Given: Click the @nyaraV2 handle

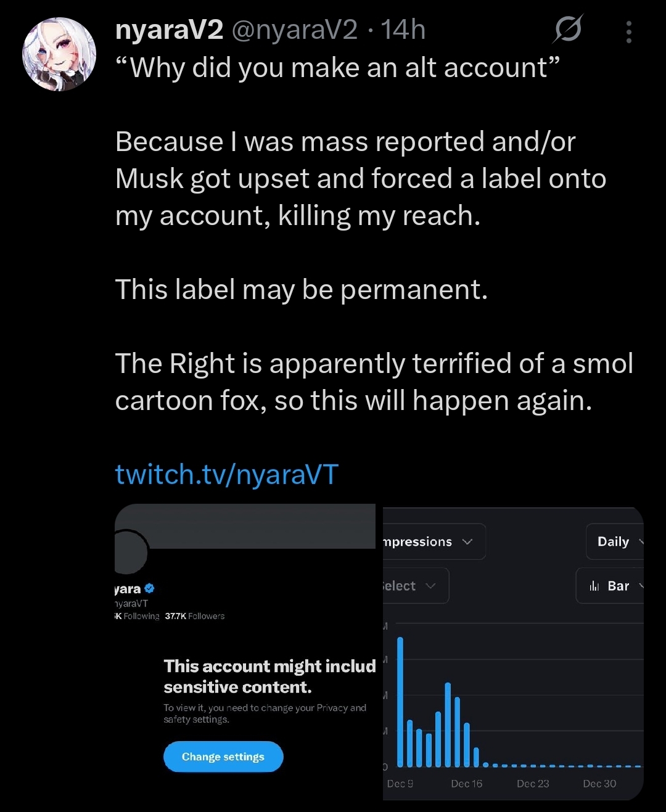Looking at the screenshot, I should [294, 30].
